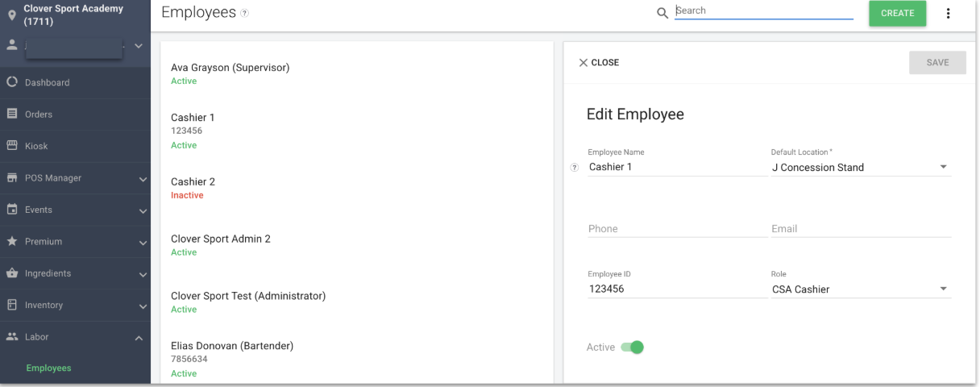The width and height of the screenshot is (980, 387).
Task: Click the Kiosk icon in the sidebar
Action: (x=12, y=146)
